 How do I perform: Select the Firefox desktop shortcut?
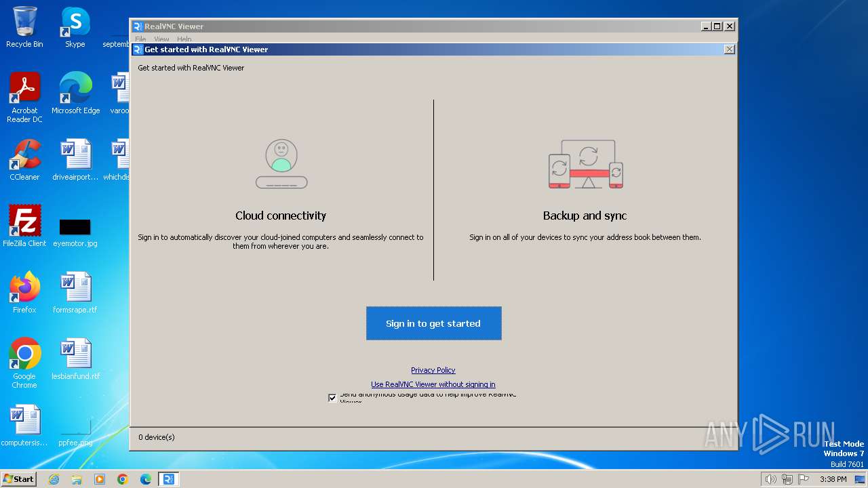(x=24, y=292)
